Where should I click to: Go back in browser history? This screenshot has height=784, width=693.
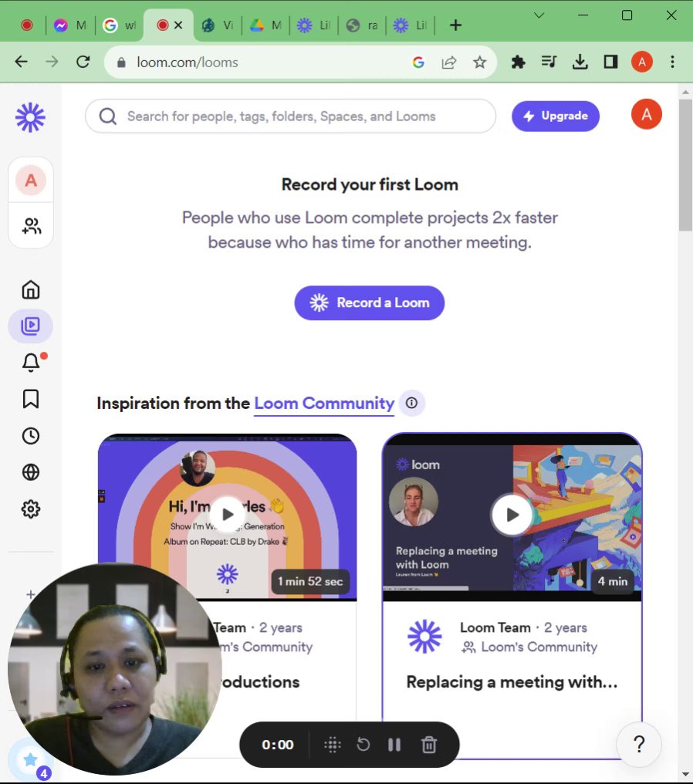[x=21, y=62]
